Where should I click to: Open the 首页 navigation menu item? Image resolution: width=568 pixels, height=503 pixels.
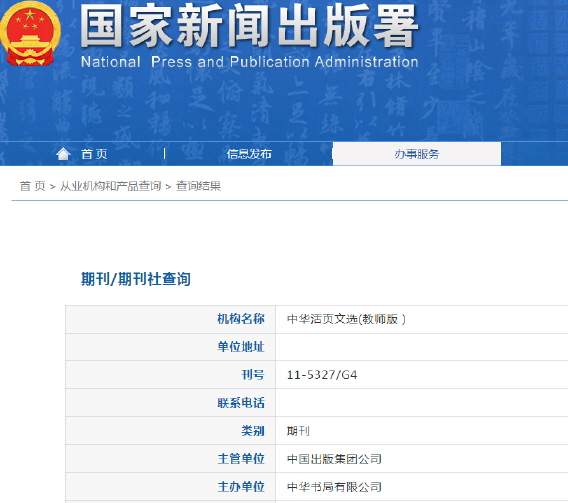[x=94, y=154]
